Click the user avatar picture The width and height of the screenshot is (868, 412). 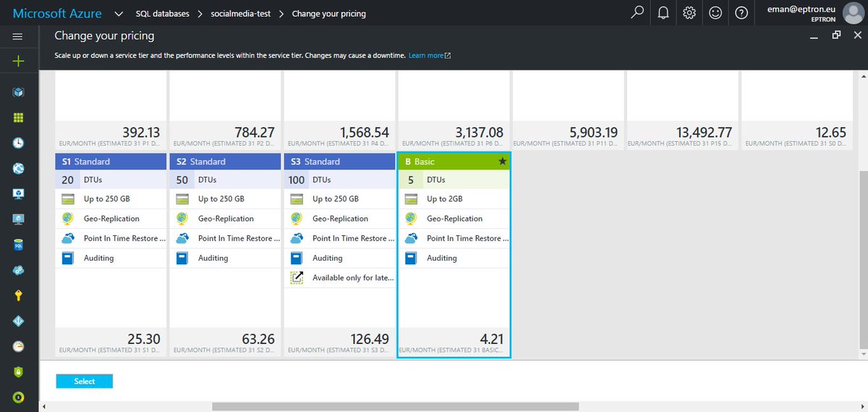tap(853, 13)
